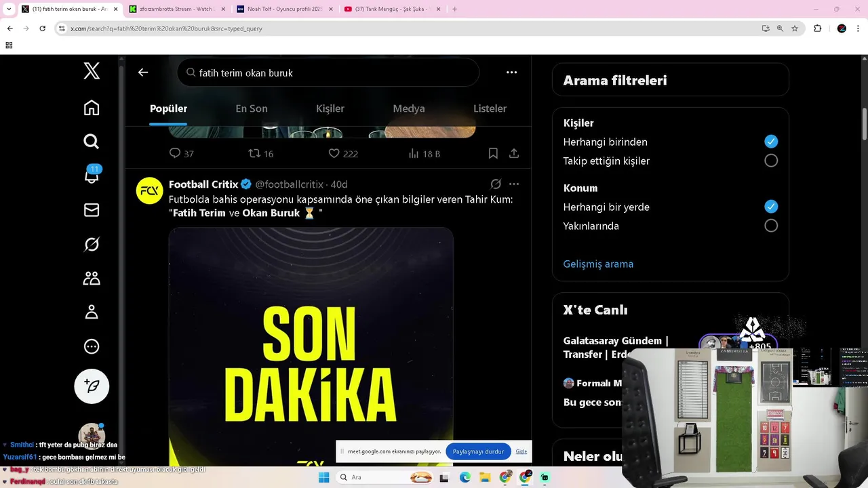This screenshot has height=488, width=868.
Task: Open tab search dropdown arrow
Action: click(x=9, y=9)
